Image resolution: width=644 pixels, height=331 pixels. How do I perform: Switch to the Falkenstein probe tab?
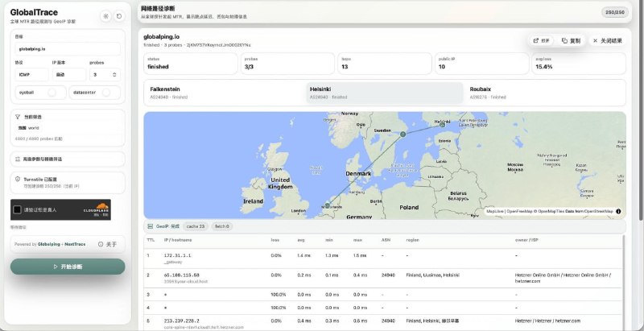(224, 93)
